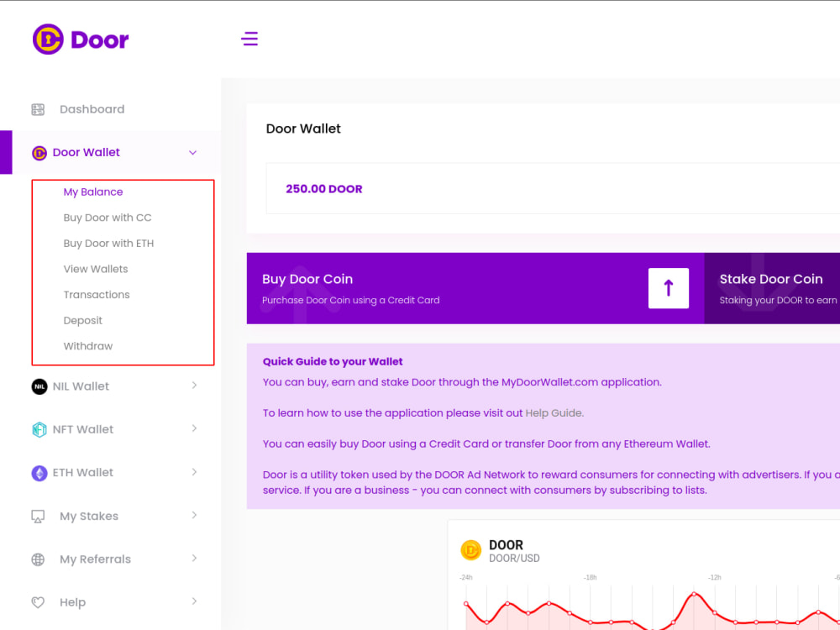Viewport: 840px width, 630px height.
Task: Click the -24h chart axis label
Action: click(465, 578)
